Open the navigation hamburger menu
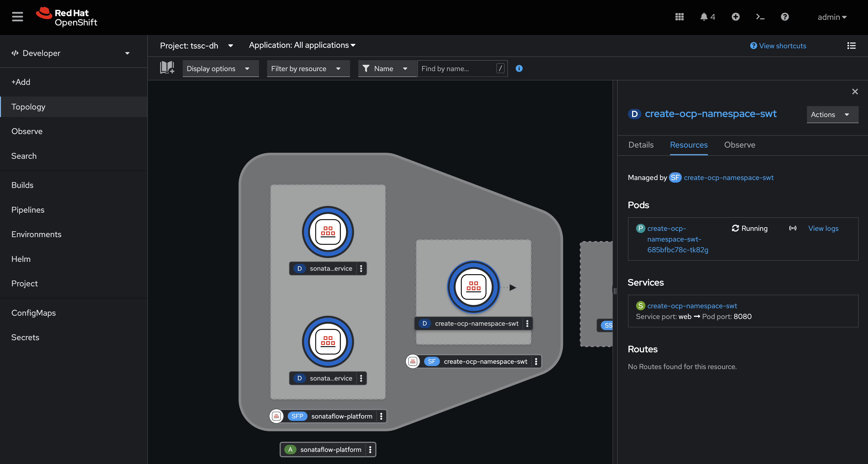 pyautogui.click(x=17, y=17)
